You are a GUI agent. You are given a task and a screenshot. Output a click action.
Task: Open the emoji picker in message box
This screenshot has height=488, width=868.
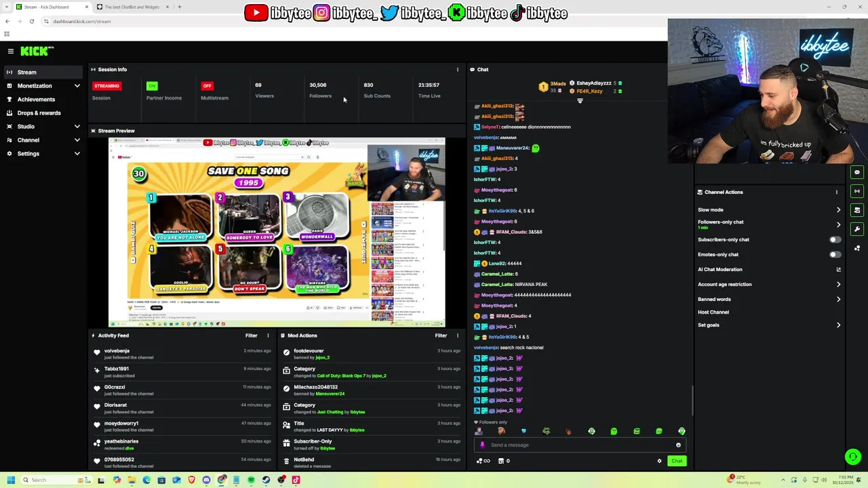[678, 445]
